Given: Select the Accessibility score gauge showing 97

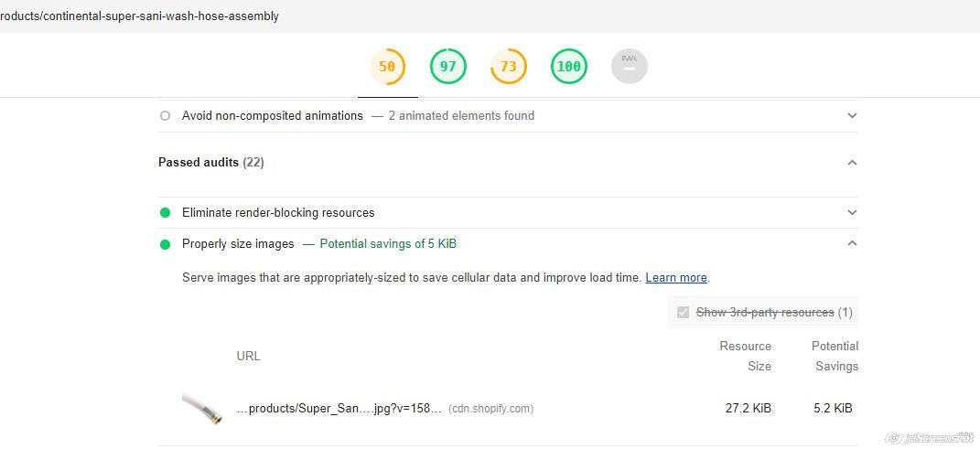Looking at the screenshot, I should click(x=448, y=66).
